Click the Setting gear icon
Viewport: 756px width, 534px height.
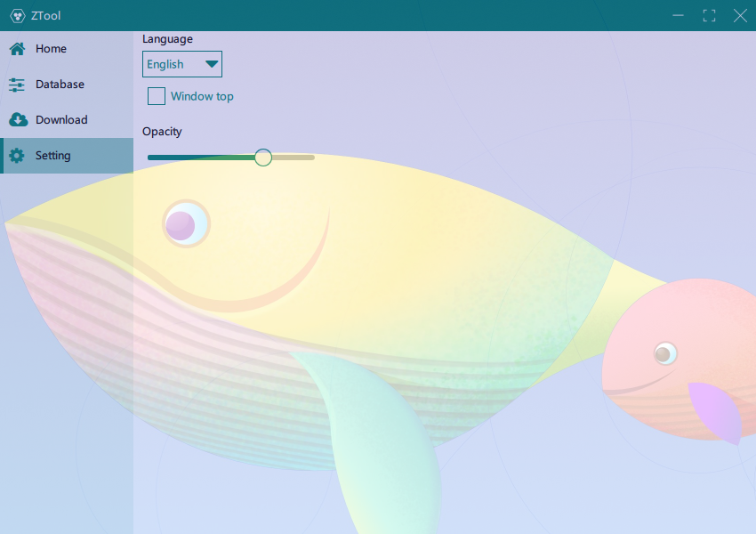click(x=17, y=156)
